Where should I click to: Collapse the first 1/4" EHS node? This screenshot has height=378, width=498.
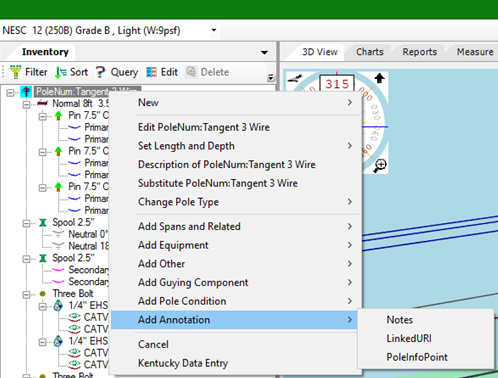tap(42, 306)
